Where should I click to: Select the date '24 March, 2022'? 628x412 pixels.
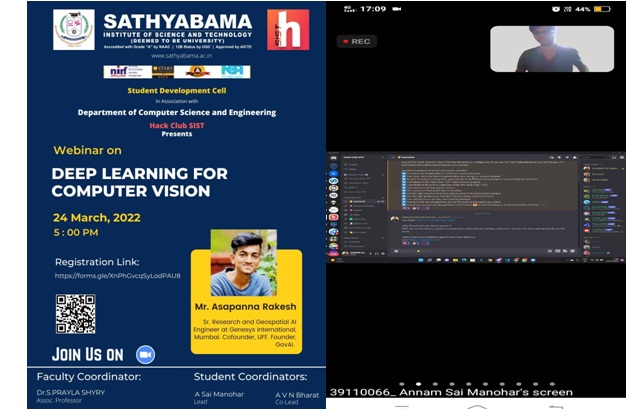point(97,218)
